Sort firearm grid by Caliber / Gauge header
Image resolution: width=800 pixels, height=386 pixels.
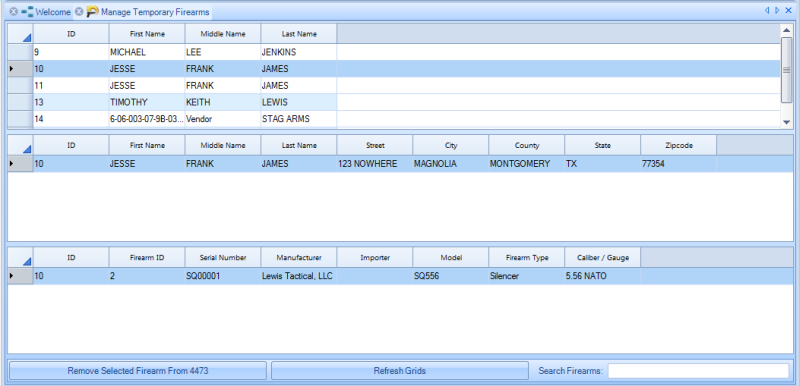[x=603, y=258]
